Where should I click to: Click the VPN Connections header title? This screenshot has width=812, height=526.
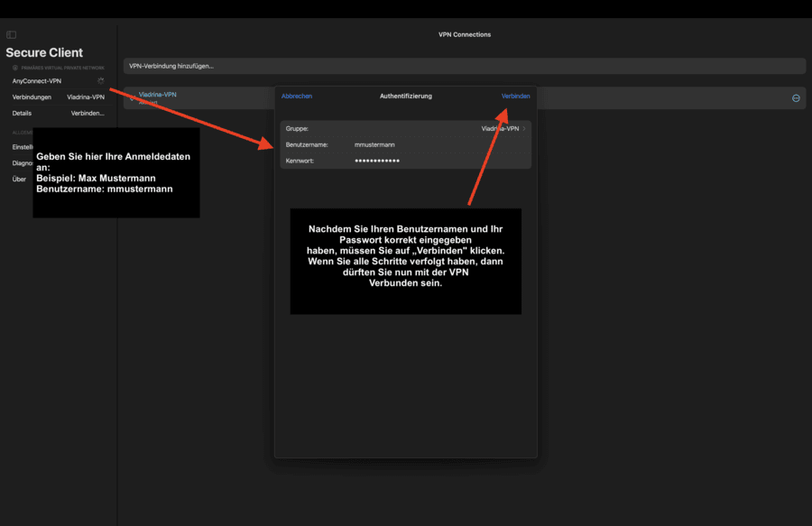(465, 34)
